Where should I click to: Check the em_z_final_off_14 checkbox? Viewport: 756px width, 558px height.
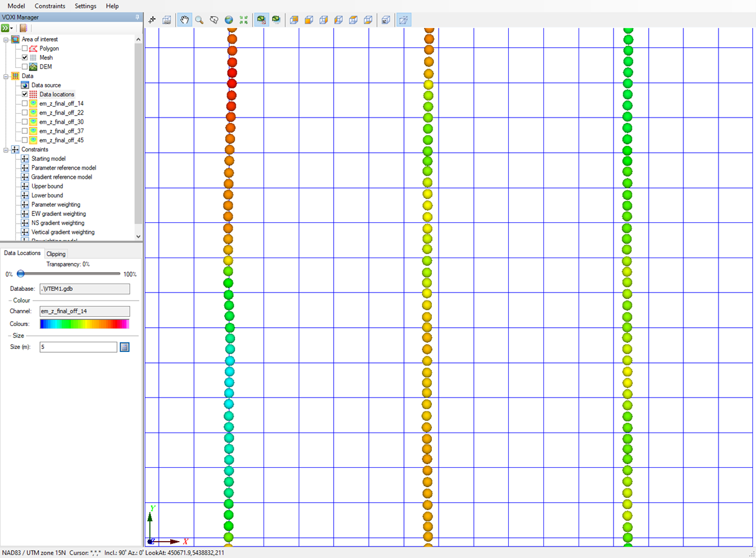click(x=25, y=104)
